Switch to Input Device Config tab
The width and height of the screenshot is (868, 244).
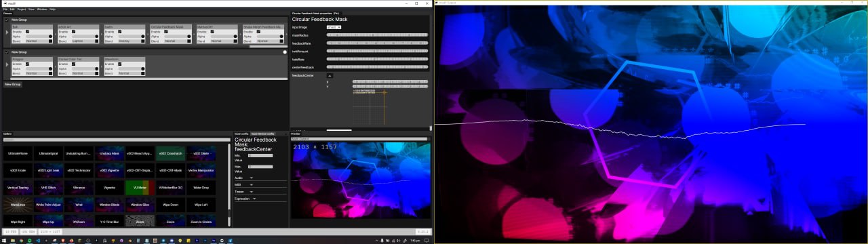point(262,134)
